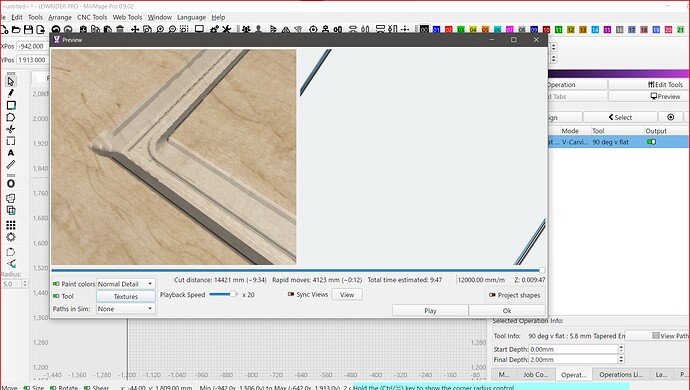Click the Save floppy disk icon
Viewport: 690px width, 390px height.
28,29
